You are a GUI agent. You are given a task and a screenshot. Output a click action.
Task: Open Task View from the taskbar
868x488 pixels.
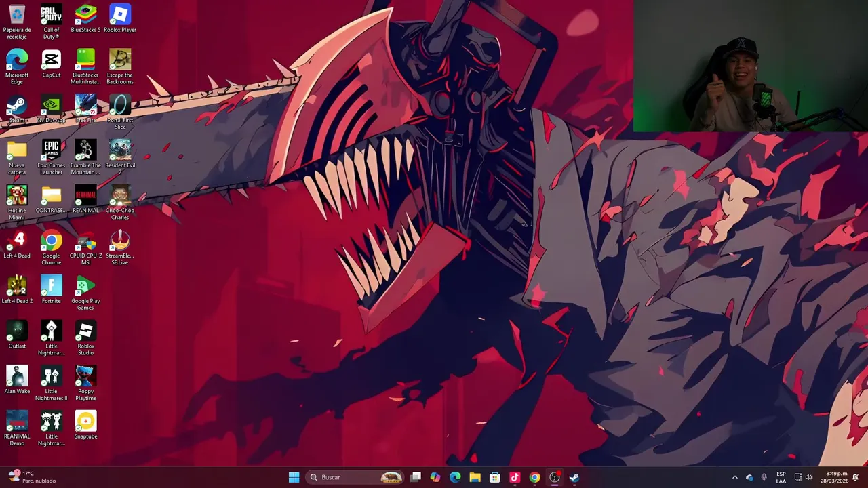(416, 477)
